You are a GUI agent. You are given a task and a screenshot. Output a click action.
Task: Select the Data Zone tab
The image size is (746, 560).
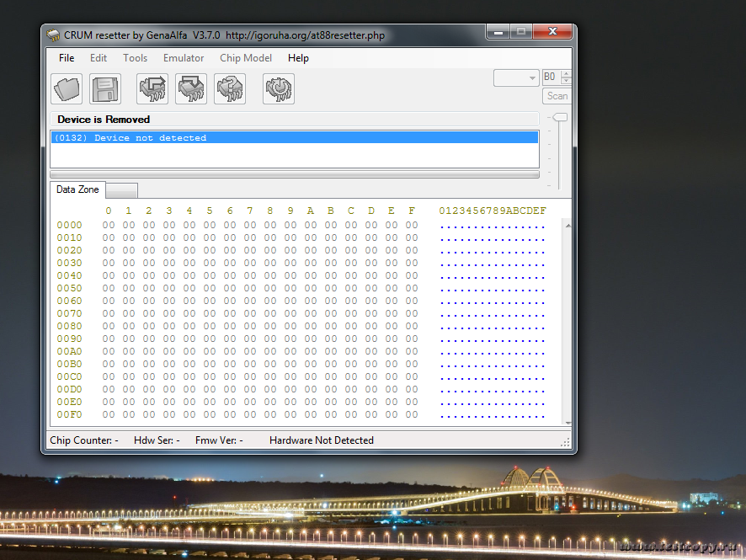click(x=77, y=189)
